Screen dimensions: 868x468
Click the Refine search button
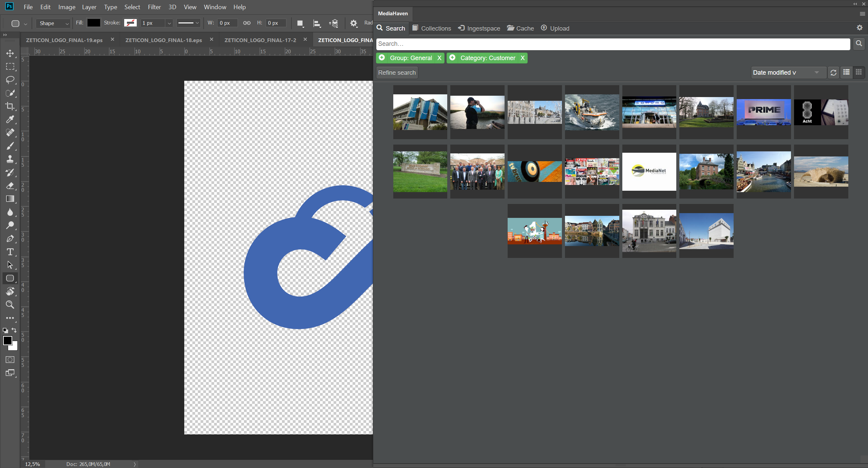click(x=397, y=73)
